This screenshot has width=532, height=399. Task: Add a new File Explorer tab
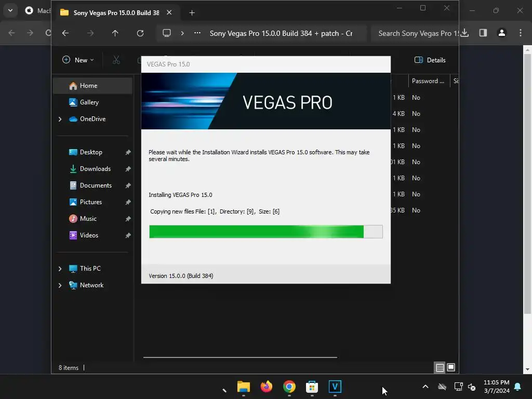pos(192,13)
